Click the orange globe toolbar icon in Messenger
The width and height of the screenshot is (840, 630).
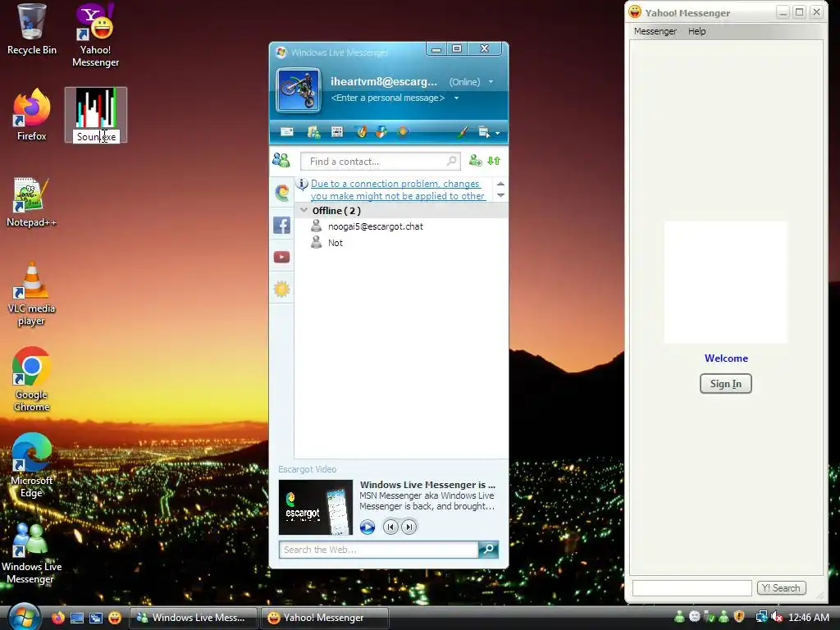[x=403, y=132]
